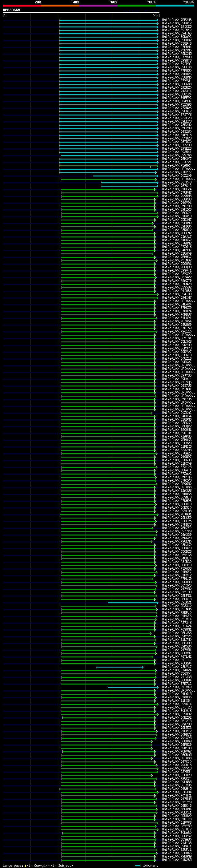Select the UniRef100_C5YD28 label
Viewport: 197px width, 868px height.
coord(177,138)
